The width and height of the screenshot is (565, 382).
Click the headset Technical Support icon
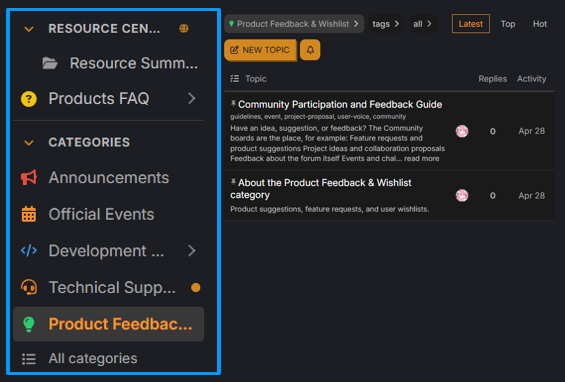[29, 287]
